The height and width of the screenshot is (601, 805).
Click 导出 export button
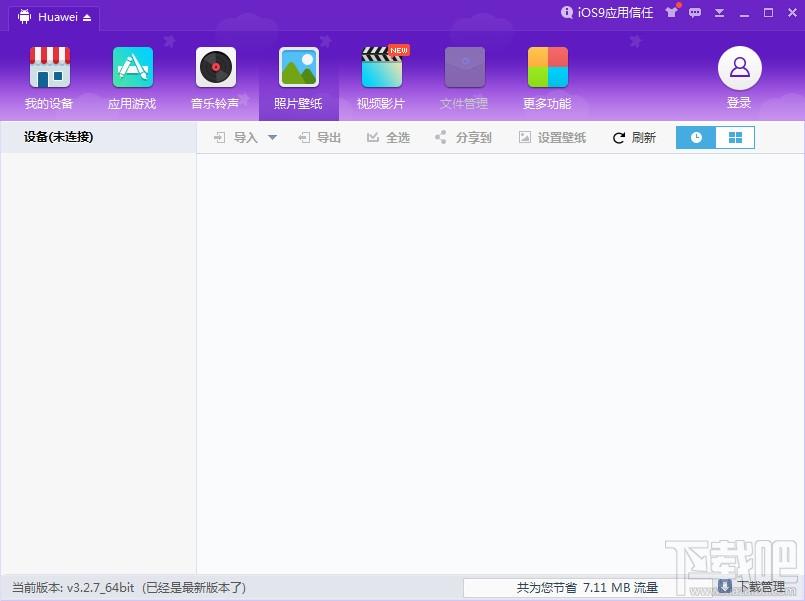pyautogui.click(x=320, y=138)
